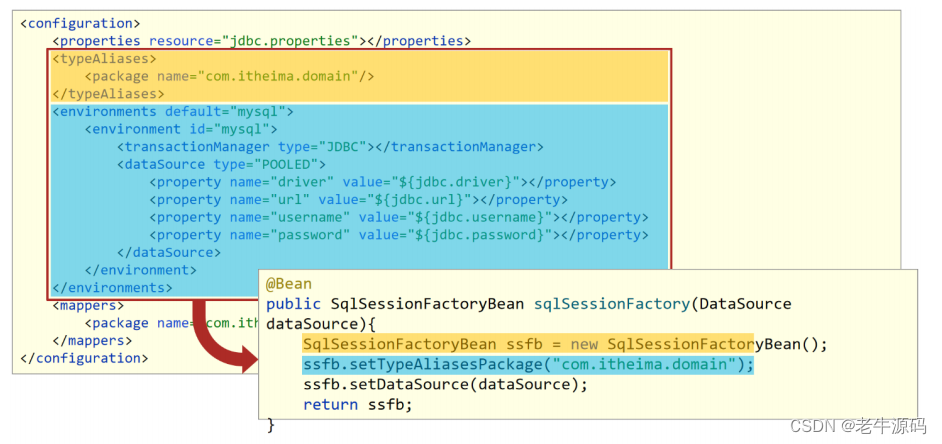Click the driver property line
The width and height of the screenshot is (942, 444).
(383, 182)
